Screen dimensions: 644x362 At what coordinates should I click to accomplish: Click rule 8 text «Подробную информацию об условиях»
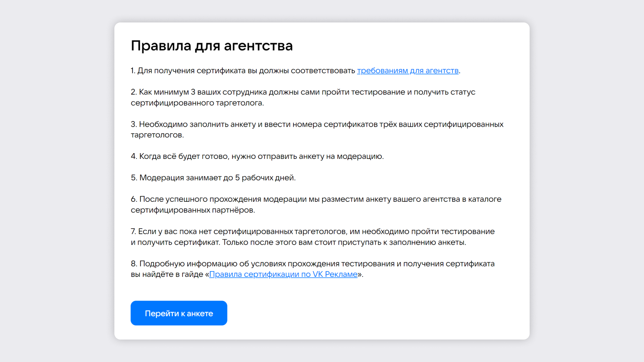point(313,269)
